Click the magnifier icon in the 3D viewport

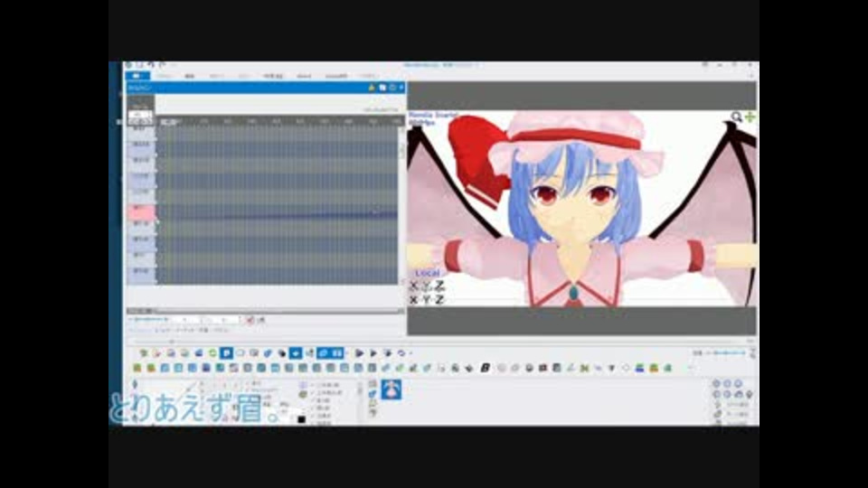[x=736, y=117]
